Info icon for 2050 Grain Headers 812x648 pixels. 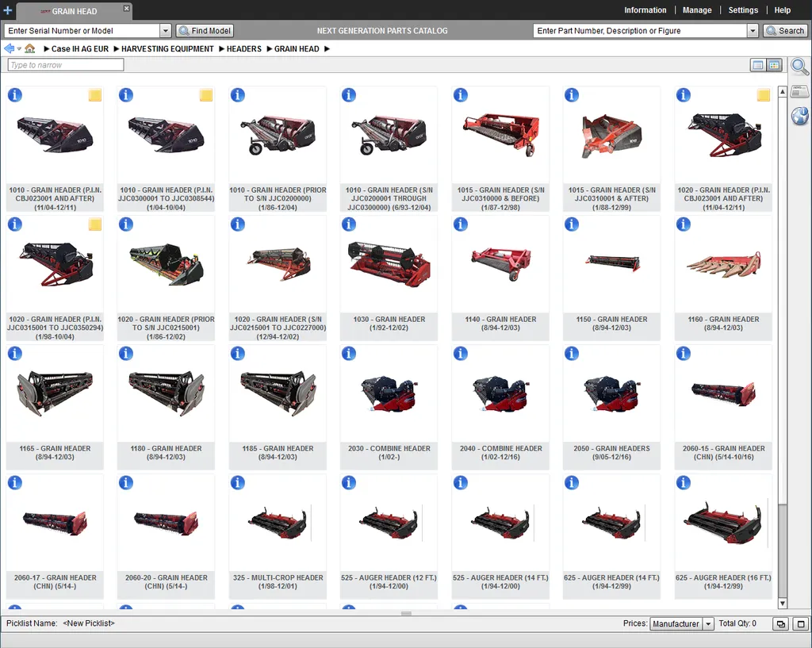pyautogui.click(x=572, y=354)
